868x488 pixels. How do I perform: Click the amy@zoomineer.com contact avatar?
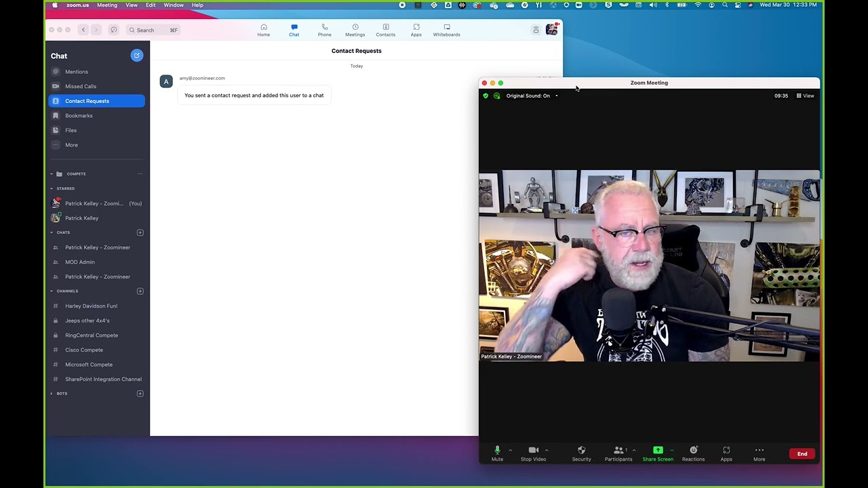coord(166,81)
